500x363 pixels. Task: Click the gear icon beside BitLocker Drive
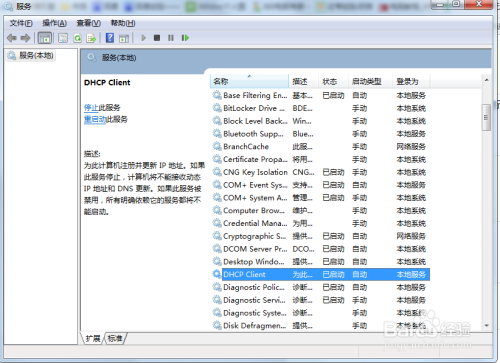point(217,108)
